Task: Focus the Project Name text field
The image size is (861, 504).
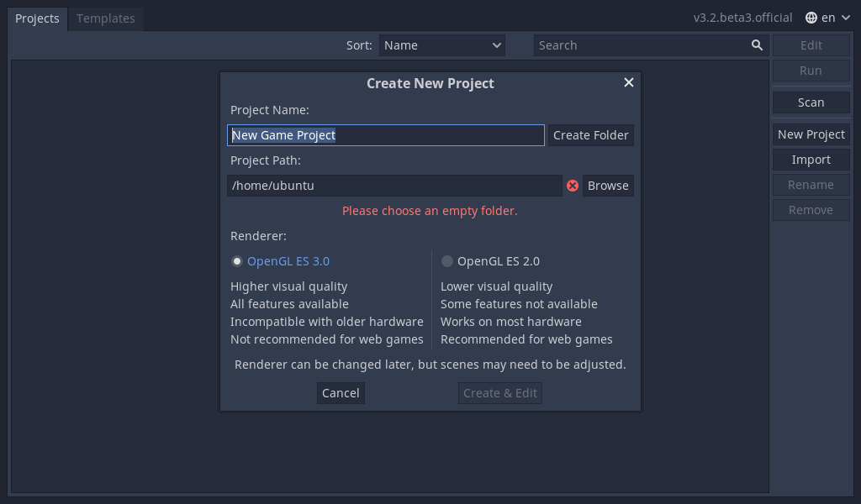Action: (x=385, y=135)
